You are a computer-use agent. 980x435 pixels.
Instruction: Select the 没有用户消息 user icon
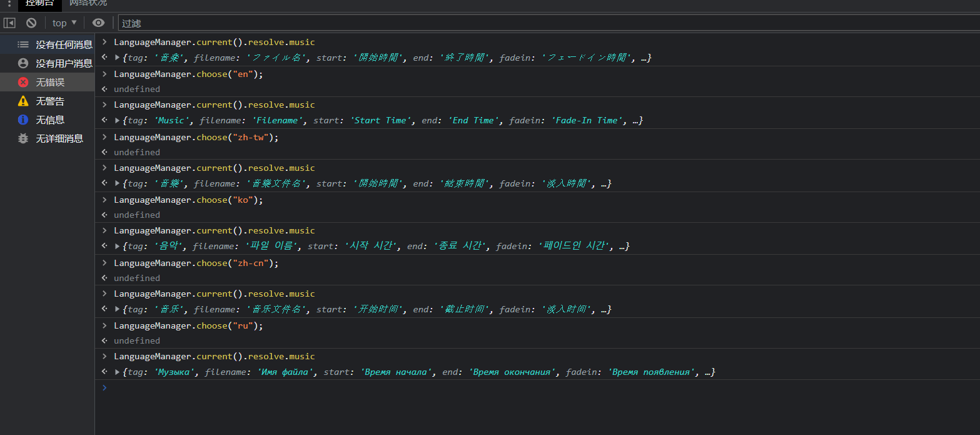point(23,63)
